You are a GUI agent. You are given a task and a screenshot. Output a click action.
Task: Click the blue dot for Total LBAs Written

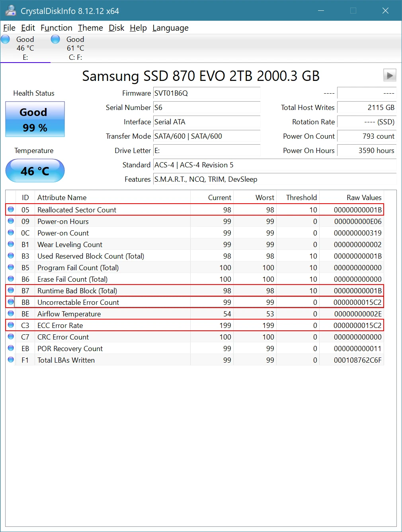11,360
